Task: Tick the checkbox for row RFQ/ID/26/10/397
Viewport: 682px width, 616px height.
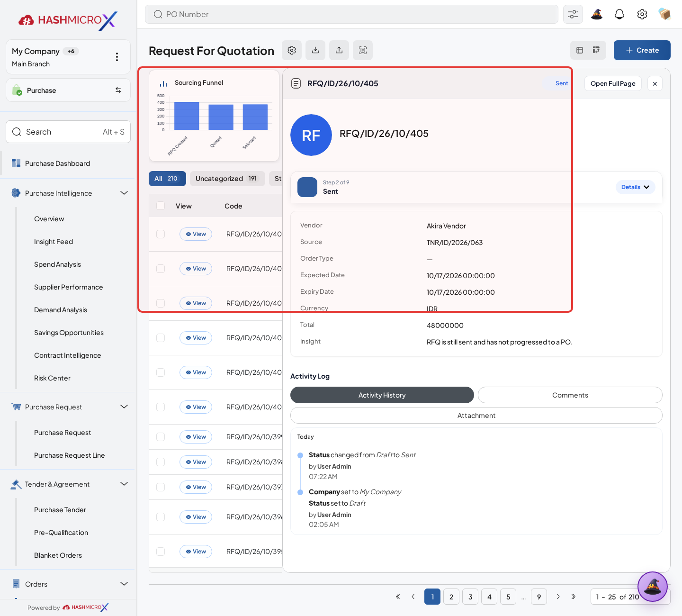Action: point(161,487)
